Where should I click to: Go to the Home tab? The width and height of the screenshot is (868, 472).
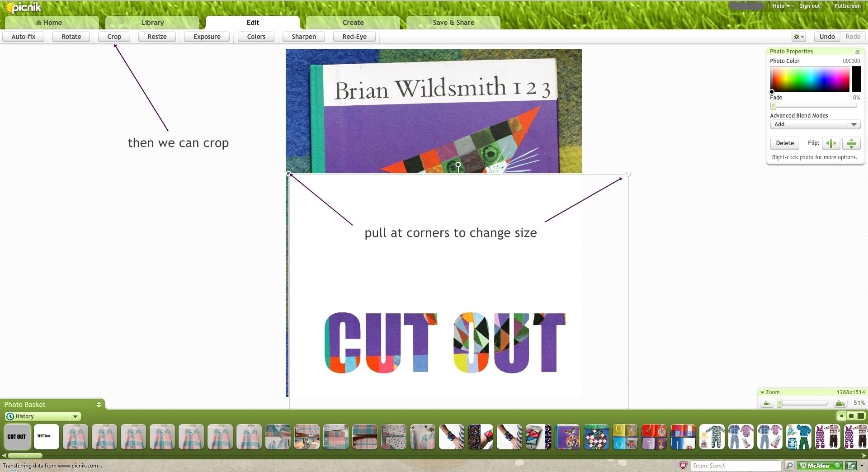click(x=52, y=23)
